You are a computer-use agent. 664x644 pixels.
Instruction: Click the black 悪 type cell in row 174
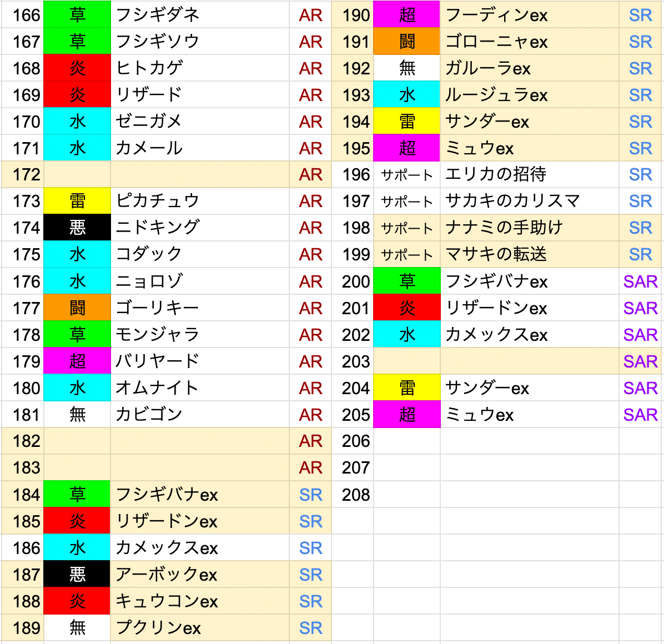point(77,228)
